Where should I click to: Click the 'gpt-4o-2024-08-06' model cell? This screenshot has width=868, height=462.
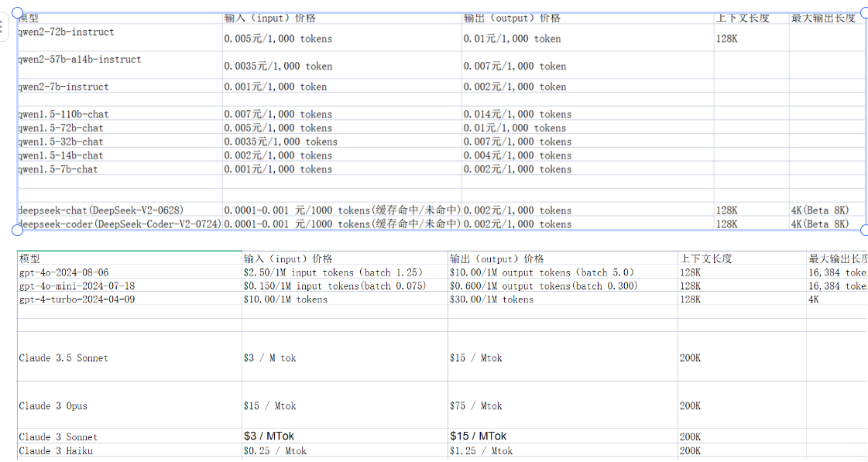pyautogui.click(x=63, y=272)
